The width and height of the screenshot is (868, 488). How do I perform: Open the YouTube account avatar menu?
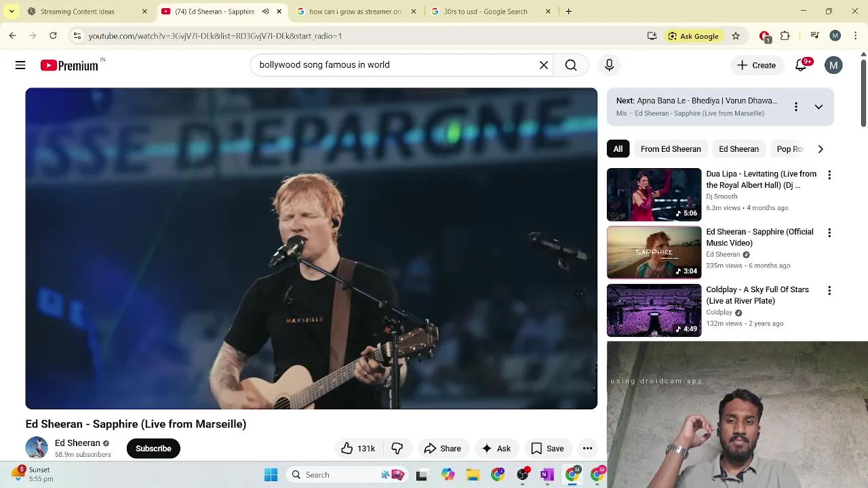[x=833, y=65]
